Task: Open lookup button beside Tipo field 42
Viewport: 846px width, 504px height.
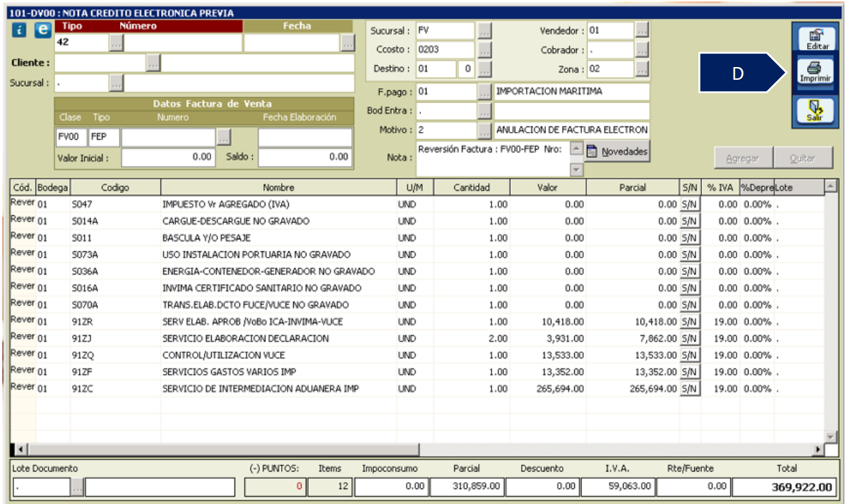Action: [117, 42]
